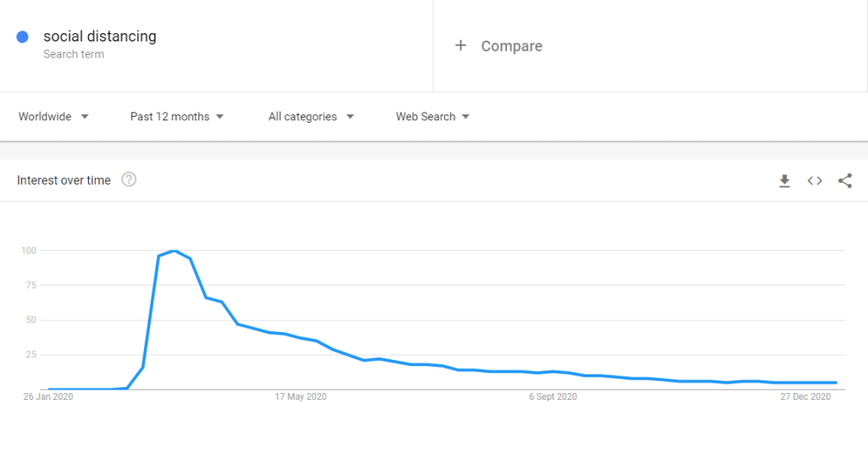Open the Worldwide region dropdown
This screenshot has height=454, width=868.
pyautogui.click(x=53, y=117)
